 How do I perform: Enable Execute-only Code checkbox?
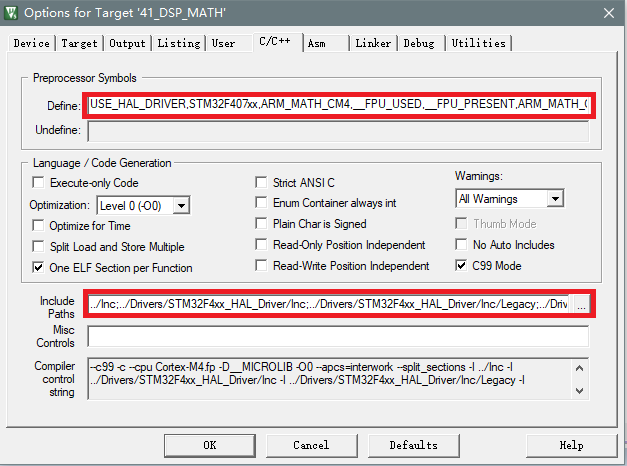[39, 183]
